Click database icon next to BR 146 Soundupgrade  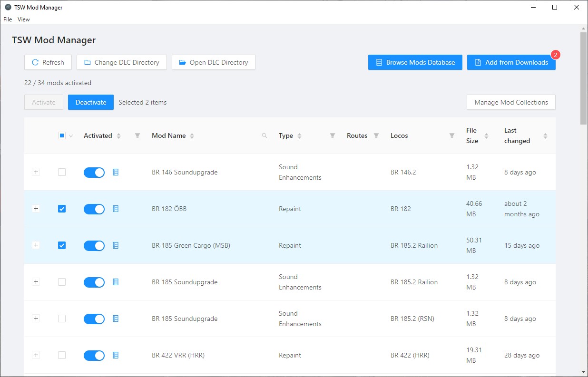[x=116, y=172]
